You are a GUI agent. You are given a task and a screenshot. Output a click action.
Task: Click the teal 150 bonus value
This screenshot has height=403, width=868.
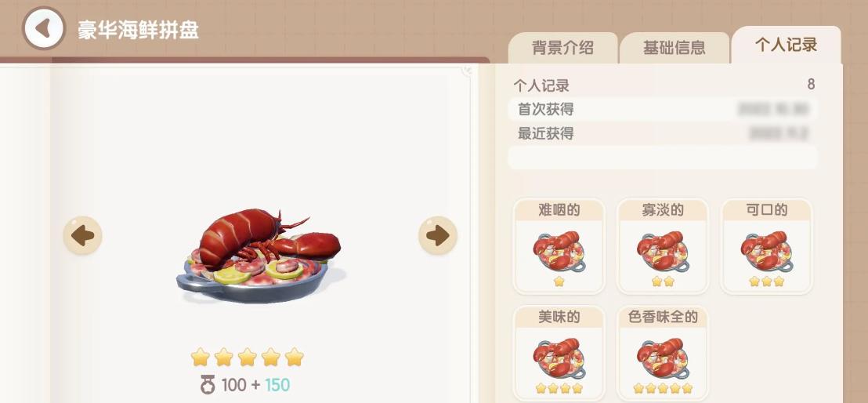tap(277, 385)
